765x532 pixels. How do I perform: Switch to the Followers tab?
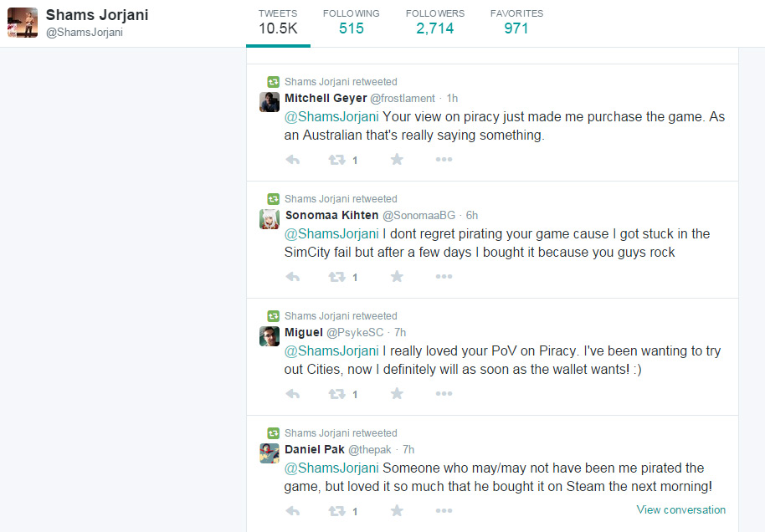pos(434,22)
